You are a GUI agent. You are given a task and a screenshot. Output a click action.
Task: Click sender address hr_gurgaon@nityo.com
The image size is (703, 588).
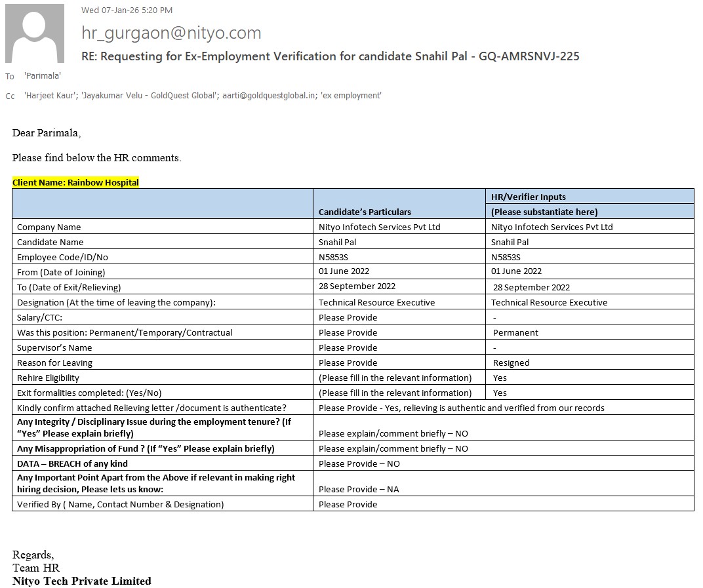pyautogui.click(x=171, y=33)
